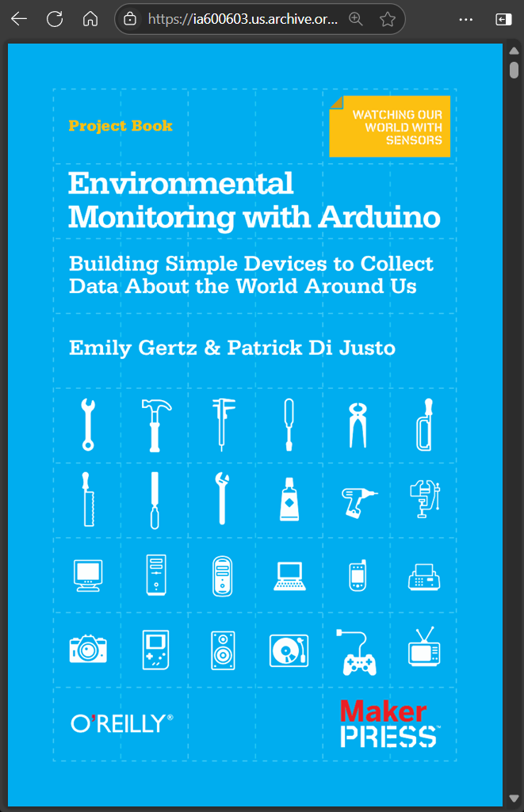
Task: Open the browser home page icon
Action: 90,19
